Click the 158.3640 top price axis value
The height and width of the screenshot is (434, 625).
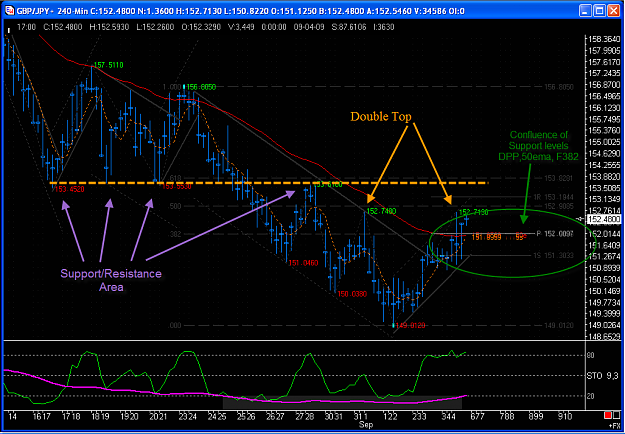click(604, 39)
